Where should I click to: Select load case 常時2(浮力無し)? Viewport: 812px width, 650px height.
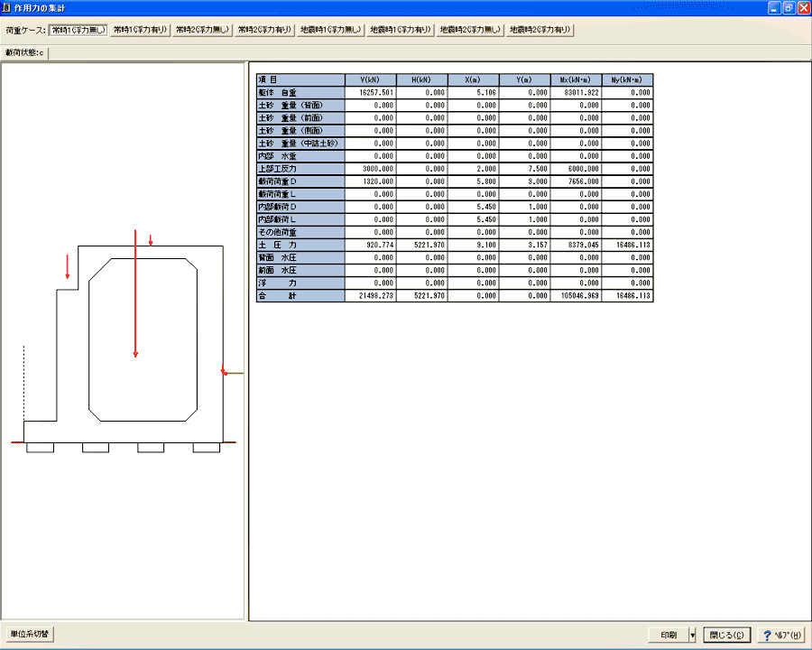coord(202,30)
